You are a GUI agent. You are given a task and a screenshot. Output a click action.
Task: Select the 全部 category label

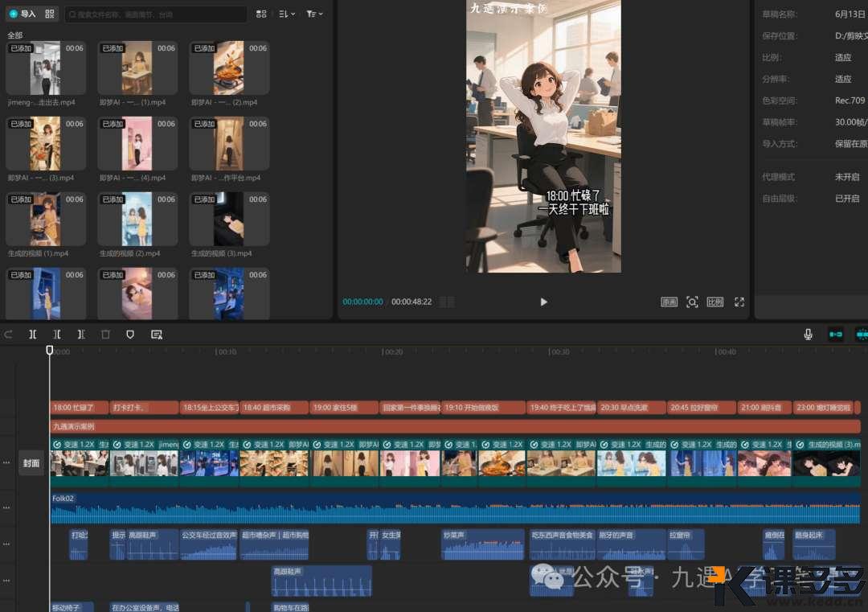pyautogui.click(x=15, y=35)
